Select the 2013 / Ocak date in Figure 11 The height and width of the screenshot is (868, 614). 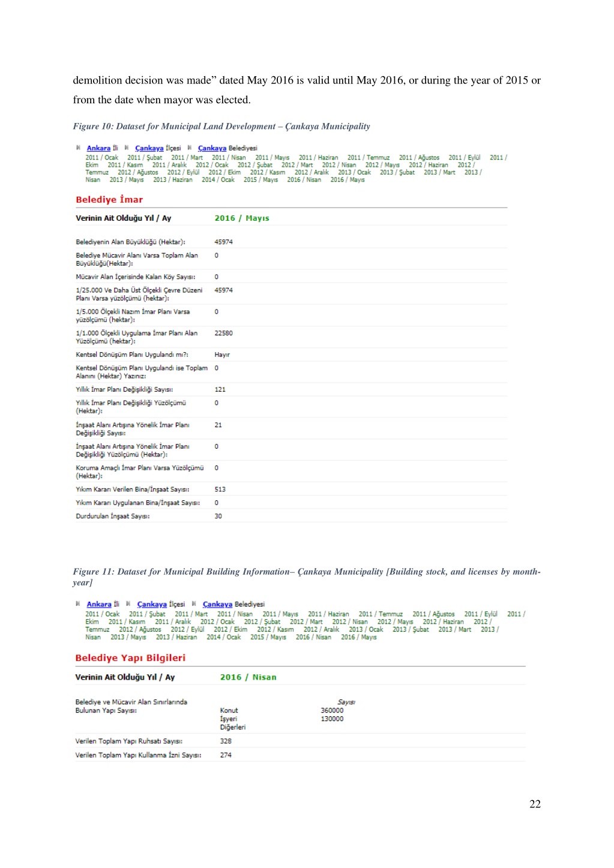pyautogui.click(x=366, y=629)
